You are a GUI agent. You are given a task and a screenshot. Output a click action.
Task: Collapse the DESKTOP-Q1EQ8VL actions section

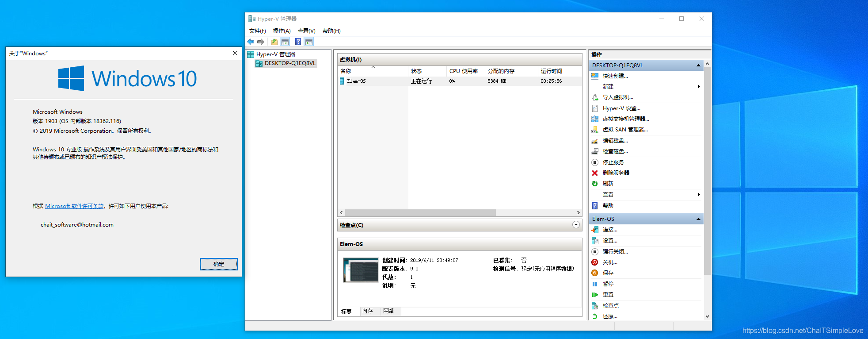(x=698, y=65)
